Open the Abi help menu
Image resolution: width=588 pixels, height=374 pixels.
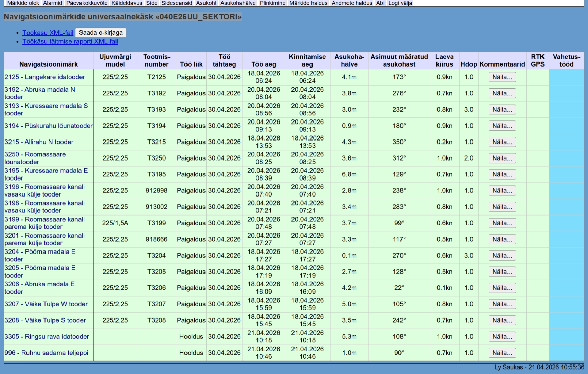pos(380,3)
